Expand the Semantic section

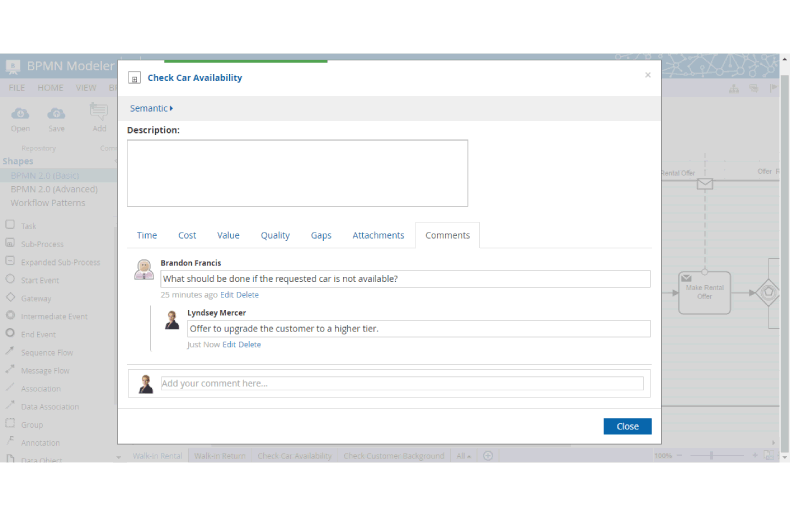pyautogui.click(x=151, y=108)
